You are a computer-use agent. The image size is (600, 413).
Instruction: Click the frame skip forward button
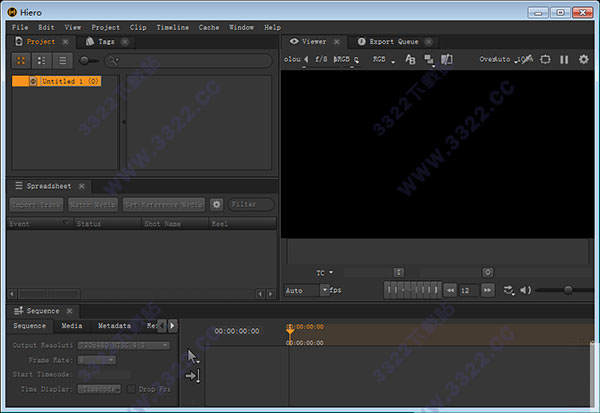click(x=487, y=290)
